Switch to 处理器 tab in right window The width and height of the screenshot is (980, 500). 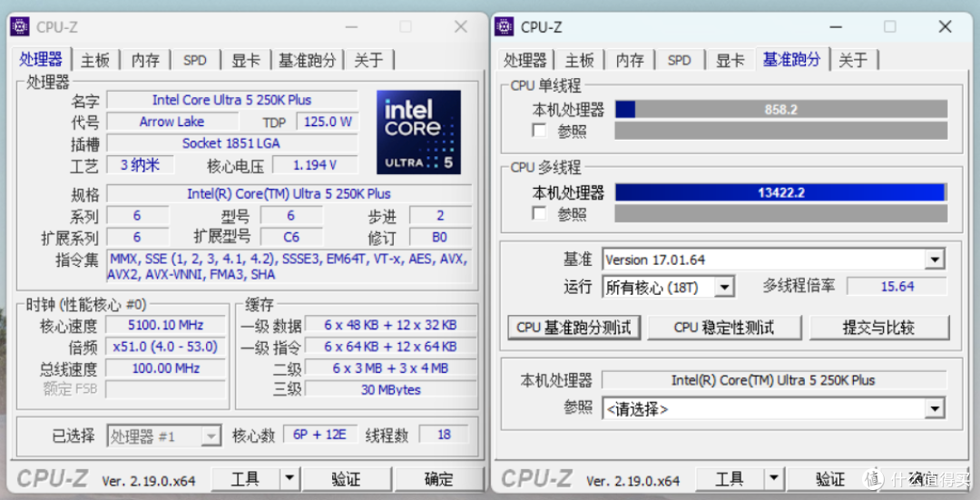525,60
